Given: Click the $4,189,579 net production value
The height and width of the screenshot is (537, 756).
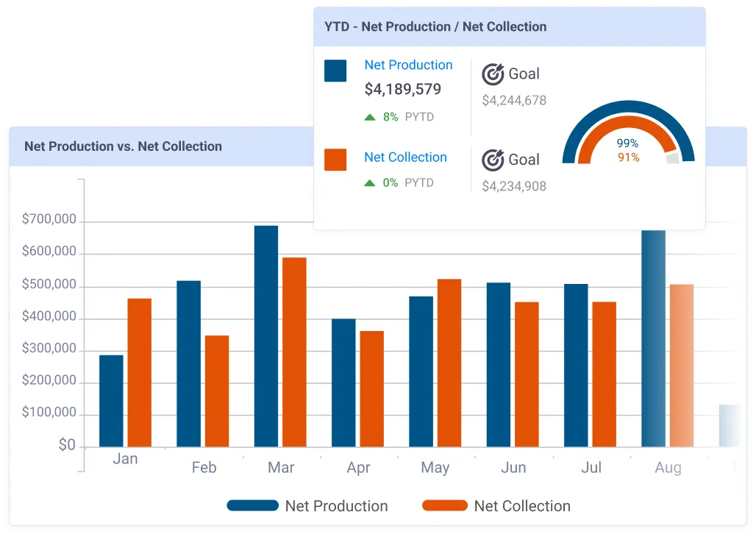Looking at the screenshot, I should [402, 89].
